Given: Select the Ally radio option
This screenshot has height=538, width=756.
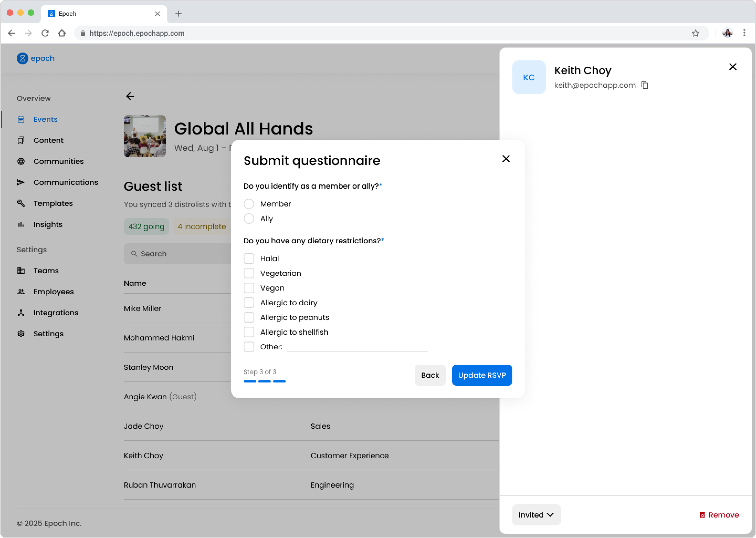Looking at the screenshot, I should [249, 219].
